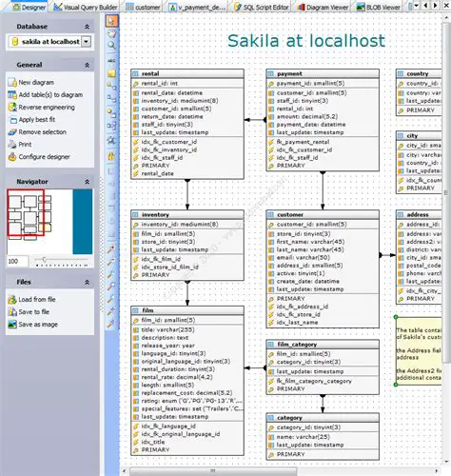Click the vertical scrollbar thumb

(x=446, y=192)
